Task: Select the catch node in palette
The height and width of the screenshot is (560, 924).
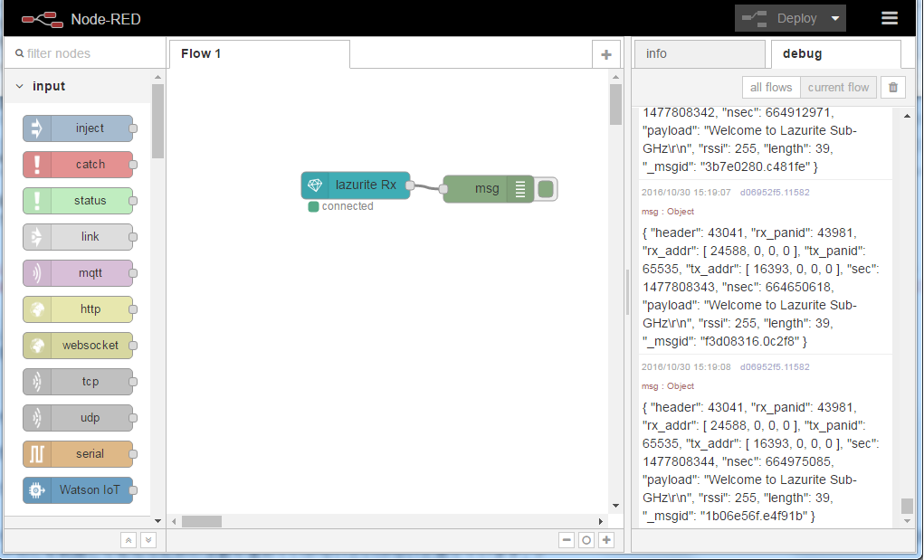Action: (79, 165)
